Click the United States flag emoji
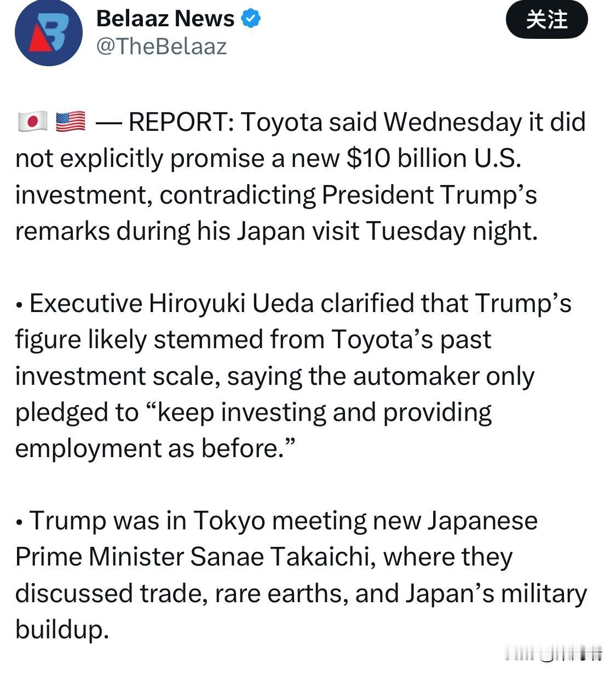The width and height of the screenshot is (616, 675). click(x=70, y=122)
